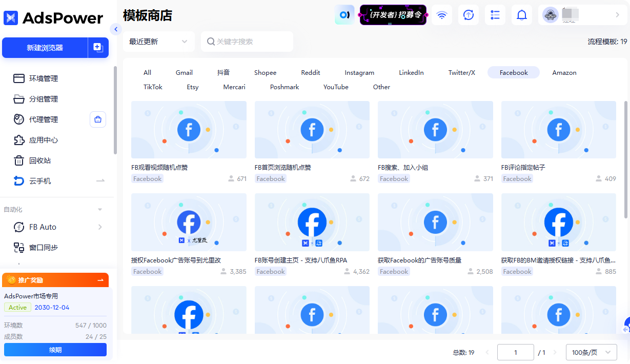Viewport: 630px width, 364px height.
Task: Click the previous page arrow
Action: 487,352
